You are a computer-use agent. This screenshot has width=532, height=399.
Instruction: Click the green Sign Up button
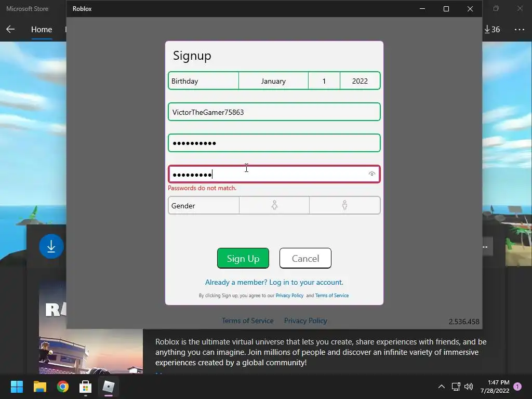point(243,258)
